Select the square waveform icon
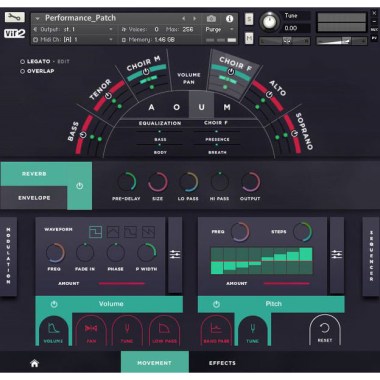 tap(95, 232)
